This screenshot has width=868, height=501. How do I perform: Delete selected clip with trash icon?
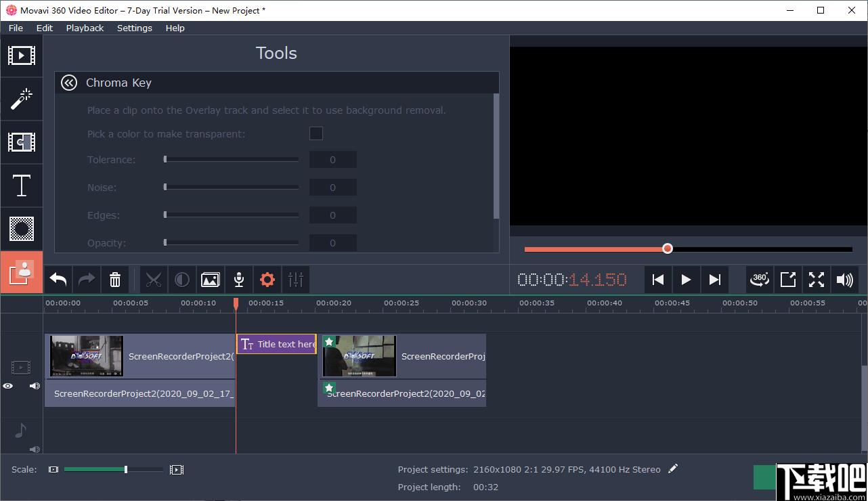115,280
